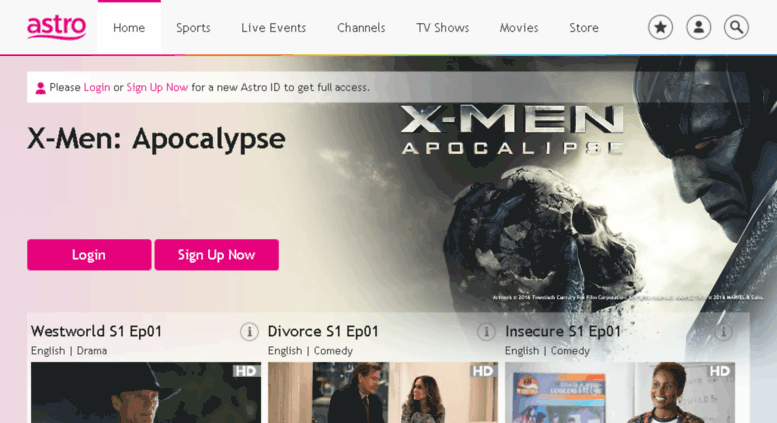Show info for Insecure S1 Ep01
Viewport: 777px width, 423px height.
(x=723, y=331)
